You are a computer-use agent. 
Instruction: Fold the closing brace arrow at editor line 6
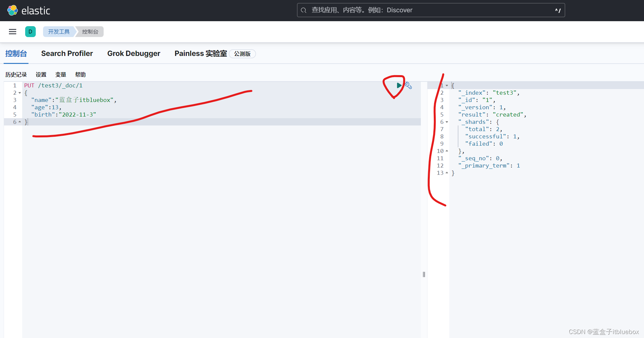click(x=20, y=122)
